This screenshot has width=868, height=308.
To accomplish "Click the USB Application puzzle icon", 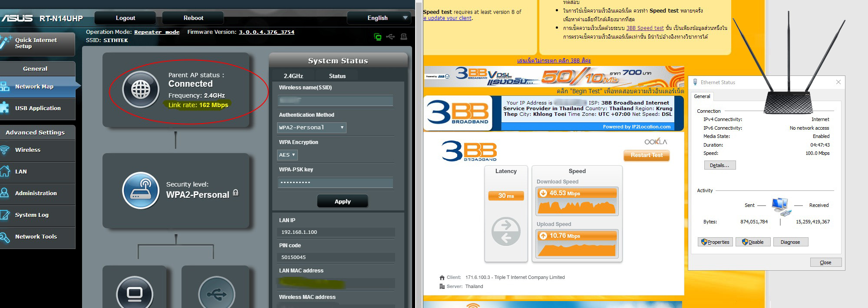I will [x=5, y=108].
